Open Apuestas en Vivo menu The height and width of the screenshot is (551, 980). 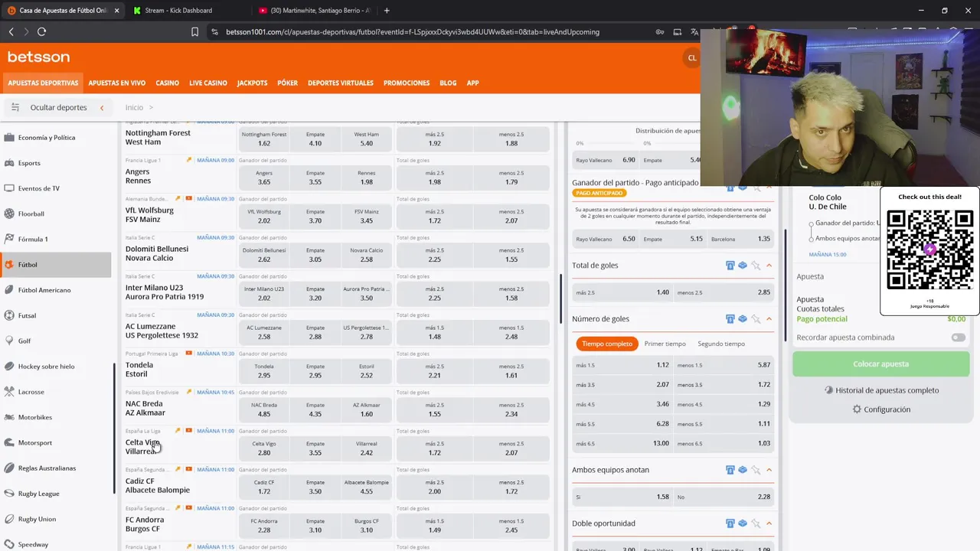click(117, 83)
